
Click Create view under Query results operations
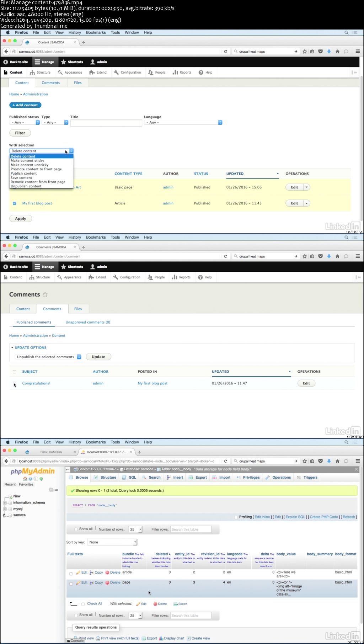click(198, 638)
